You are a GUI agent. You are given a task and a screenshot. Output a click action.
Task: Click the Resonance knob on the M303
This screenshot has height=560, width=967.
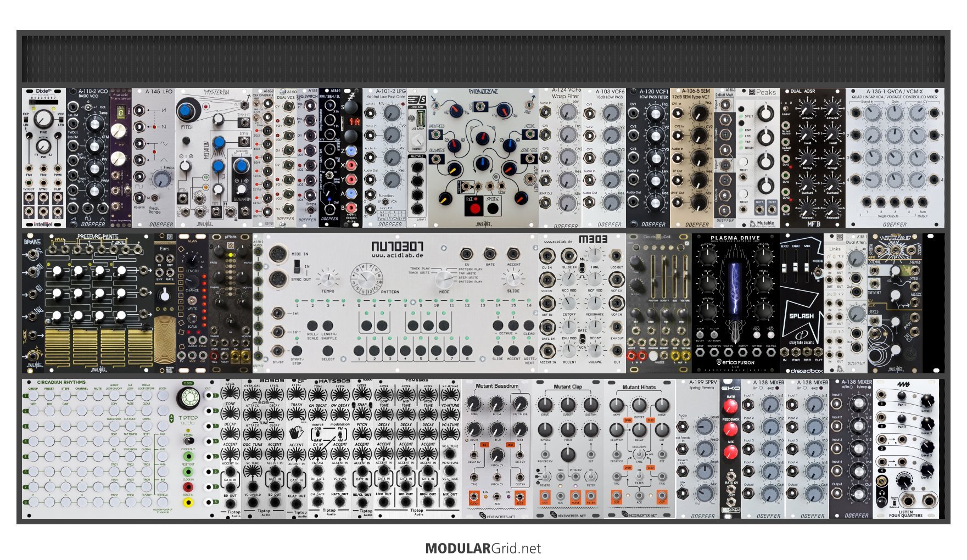pos(595,303)
